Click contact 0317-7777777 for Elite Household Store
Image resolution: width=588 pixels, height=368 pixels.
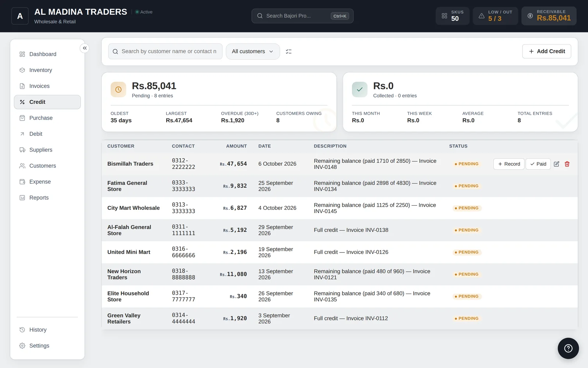pyautogui.click(x=183, y=296)
